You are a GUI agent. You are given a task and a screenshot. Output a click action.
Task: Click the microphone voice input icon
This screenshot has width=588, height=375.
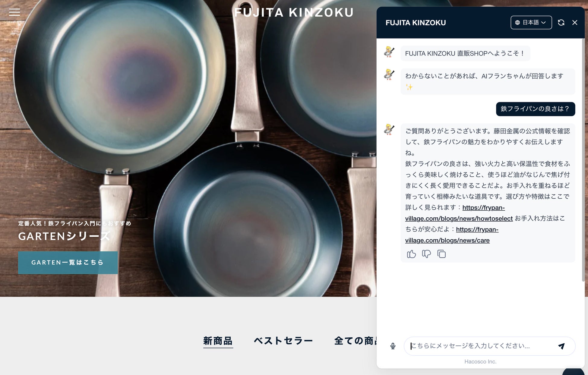click(393, 346)
